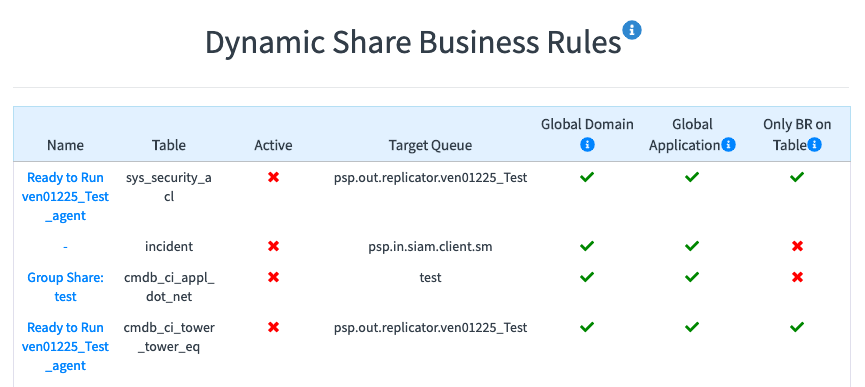Click red X Active icon for sys_security_acl row
This screenshot has height=387, width=865.
tap(273, 178)
